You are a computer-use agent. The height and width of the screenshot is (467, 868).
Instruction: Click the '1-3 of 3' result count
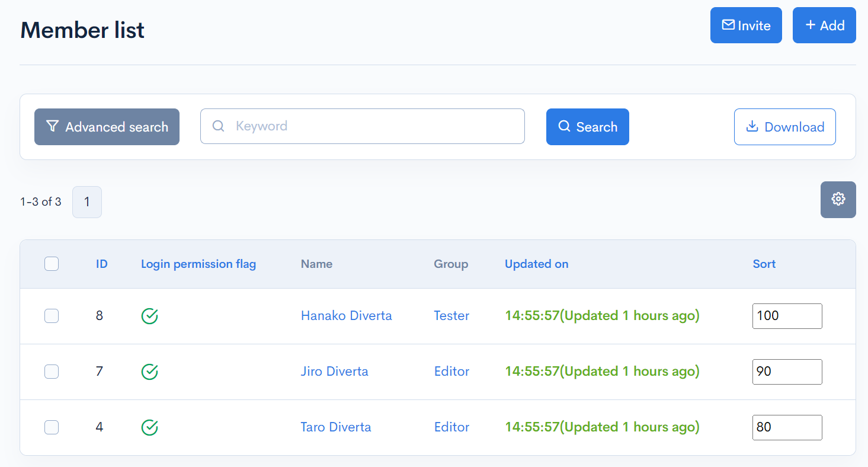(x=41, y=202)
